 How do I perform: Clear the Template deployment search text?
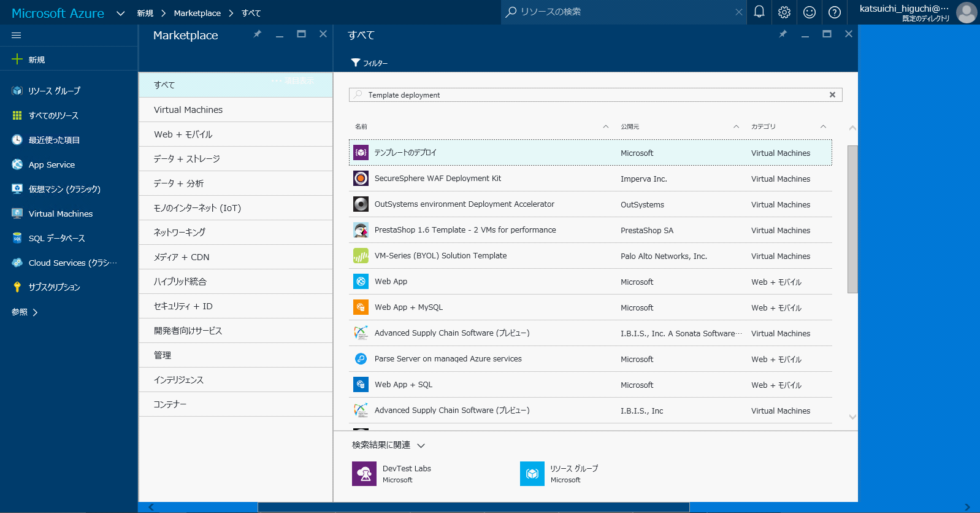click(x=832, y=94)
